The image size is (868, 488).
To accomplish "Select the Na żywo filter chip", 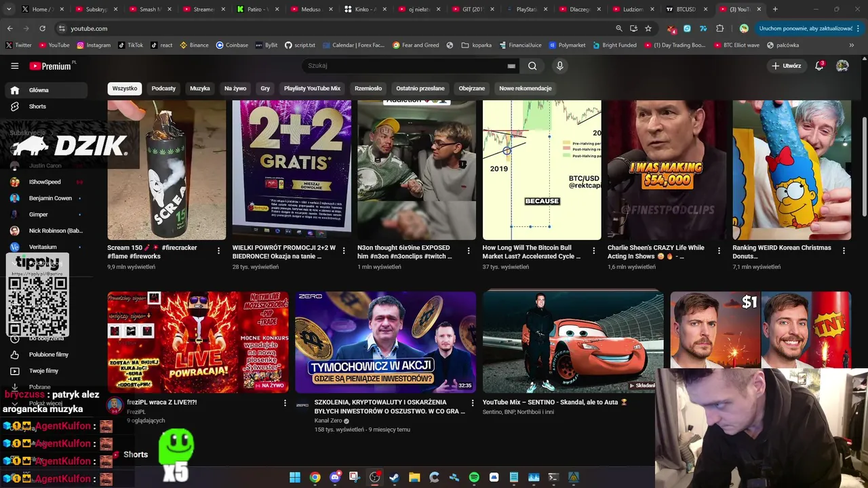I will [x=235, y=88].
